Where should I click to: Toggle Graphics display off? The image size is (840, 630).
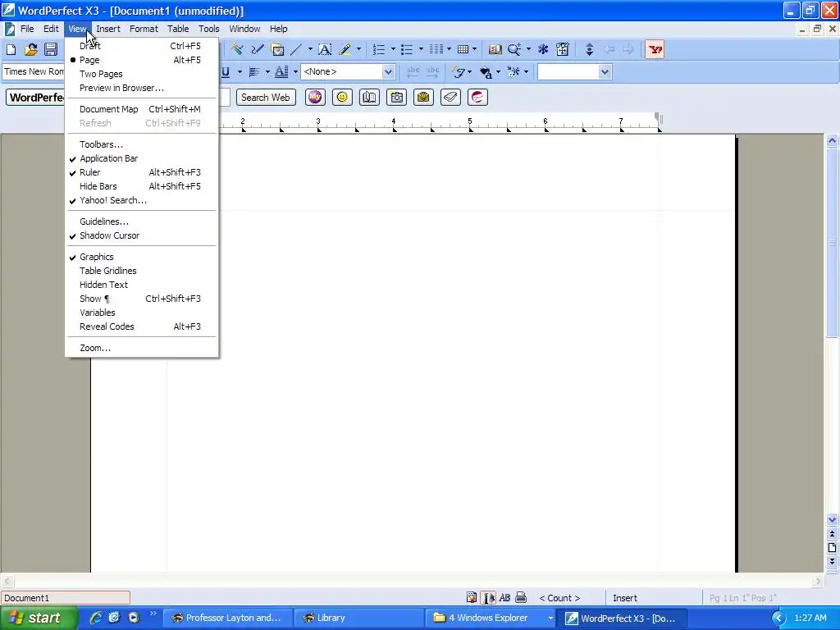[142, 257]
